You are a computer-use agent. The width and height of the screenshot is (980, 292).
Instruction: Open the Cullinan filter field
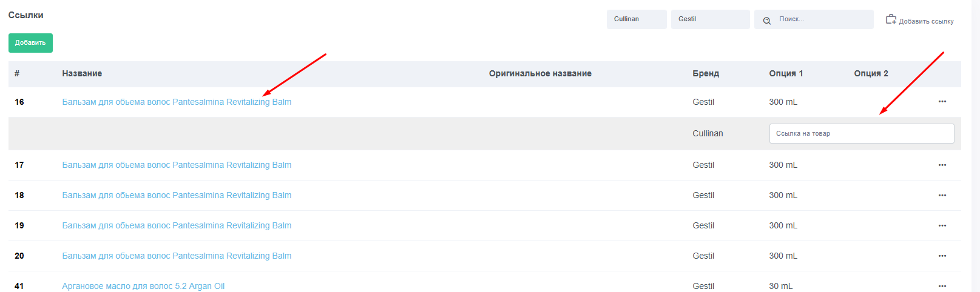tap(636, 19)
